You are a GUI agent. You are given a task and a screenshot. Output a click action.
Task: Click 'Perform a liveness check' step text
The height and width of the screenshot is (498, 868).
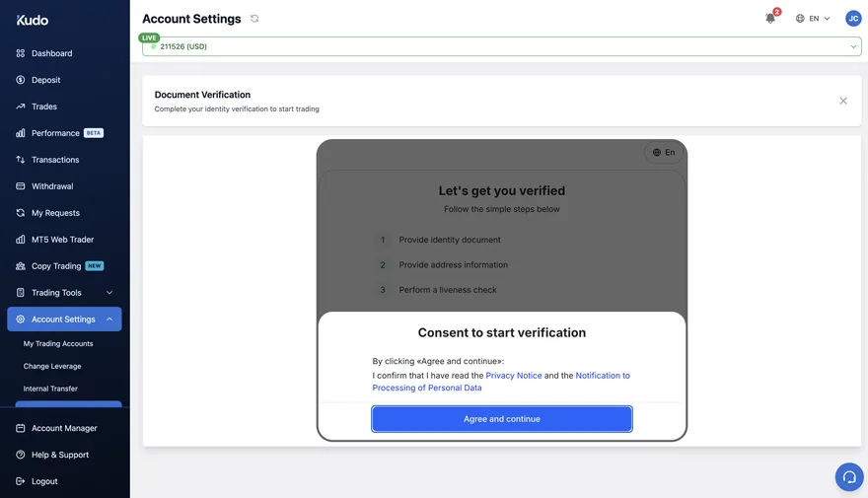pyautogui.click(x=447, y=289)
